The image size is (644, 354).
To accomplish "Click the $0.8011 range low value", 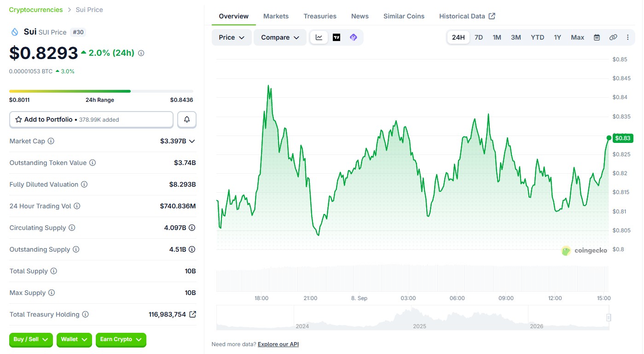I will click(19, 100).
